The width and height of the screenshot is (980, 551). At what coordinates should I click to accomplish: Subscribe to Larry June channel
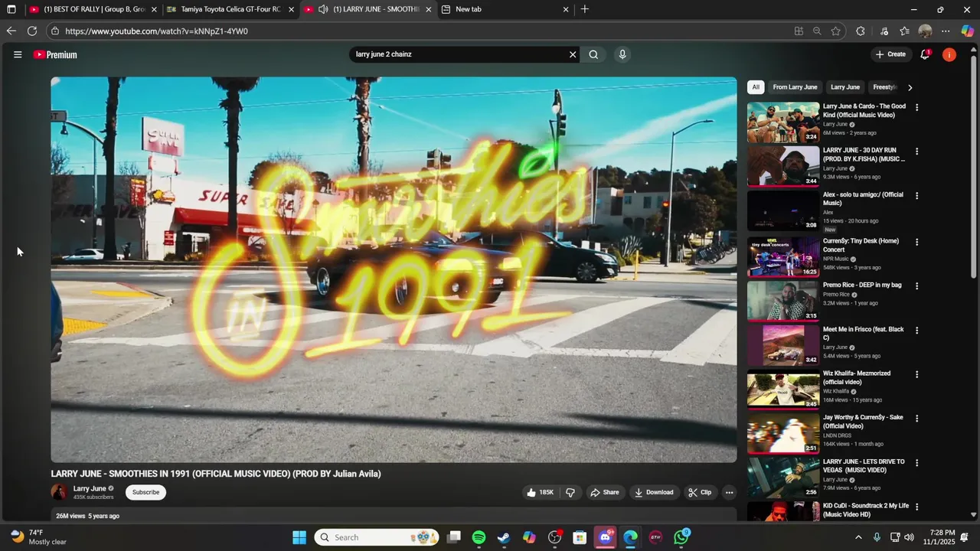(x=145, y=492)
